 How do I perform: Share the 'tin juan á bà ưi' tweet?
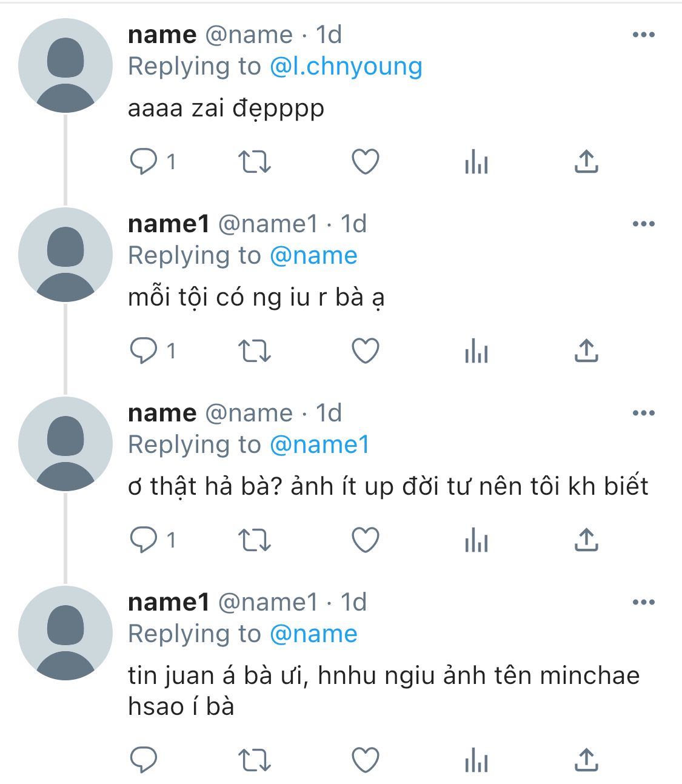pyautogui.click(x=586, y=760)
